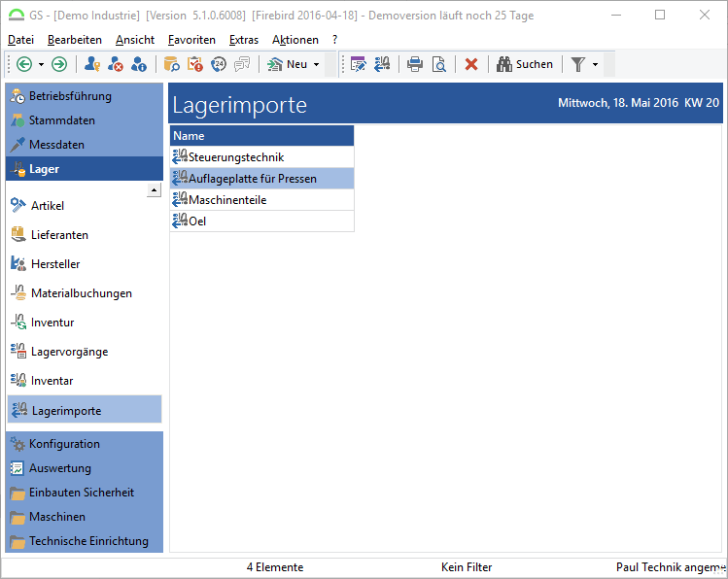Click the edit entry pencil icon

click(x=359, y=64)
